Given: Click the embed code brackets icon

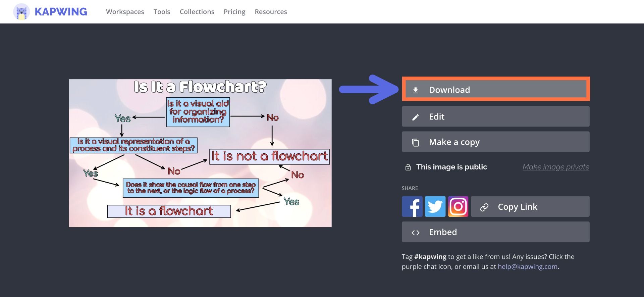Looking at the screenshot, I should 415,233.
